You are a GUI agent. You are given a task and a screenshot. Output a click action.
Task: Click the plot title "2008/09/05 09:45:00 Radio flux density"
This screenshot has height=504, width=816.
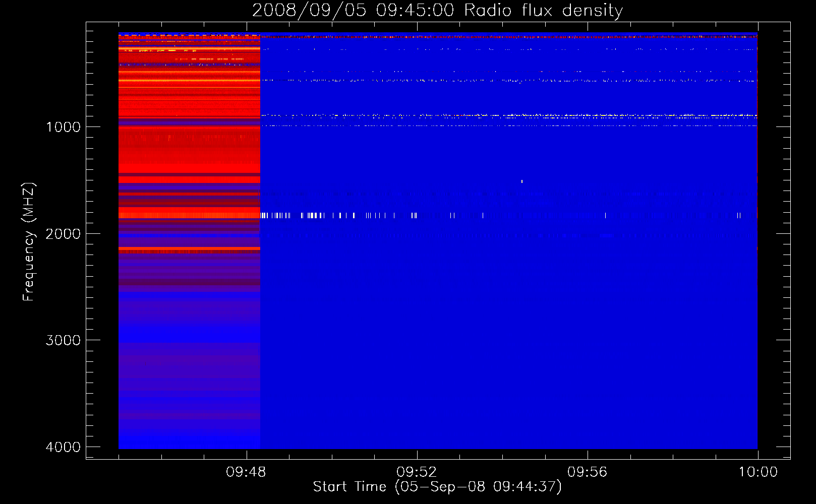[437, 10]
